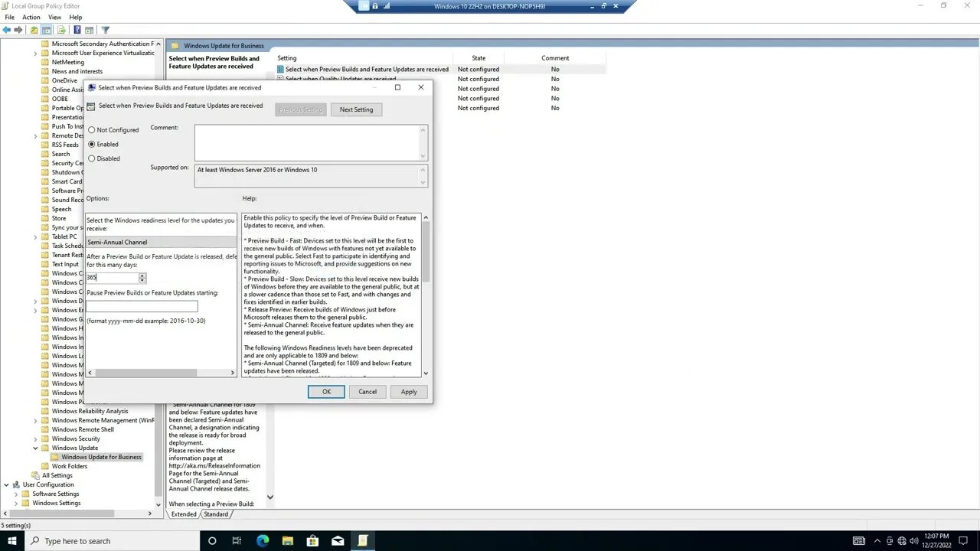This screenshot has height=551, width=980.
Task: Open the View menu
Action: [x=55, y=17]
